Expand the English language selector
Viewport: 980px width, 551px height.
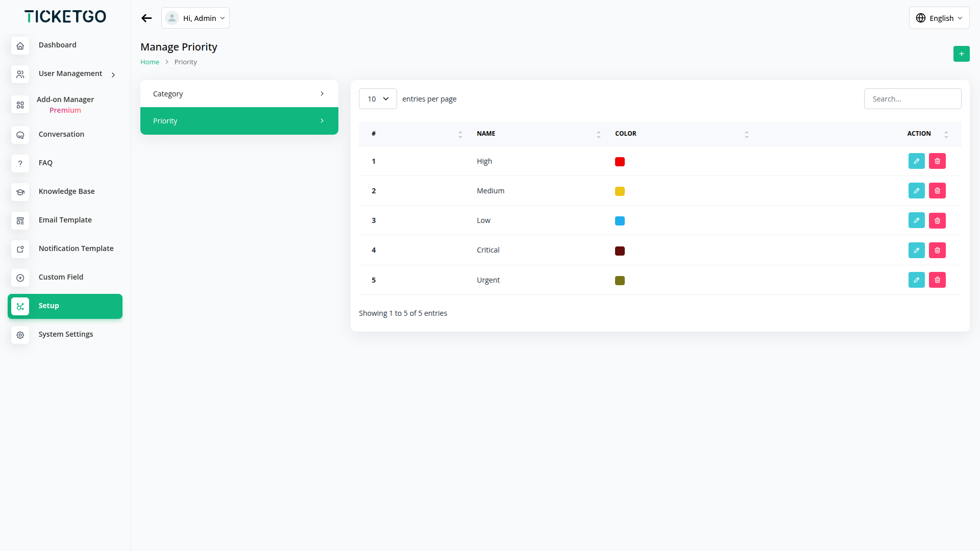click(939, 18)
